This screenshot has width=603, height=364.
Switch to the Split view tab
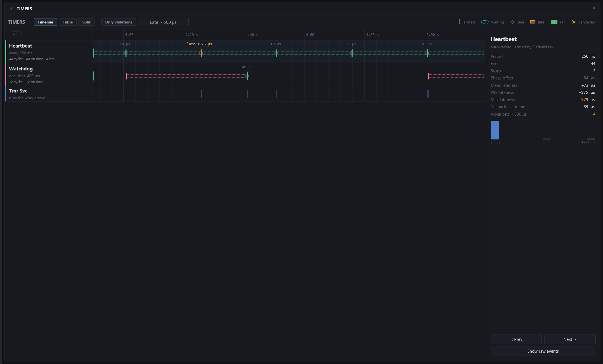click(86, 22)
